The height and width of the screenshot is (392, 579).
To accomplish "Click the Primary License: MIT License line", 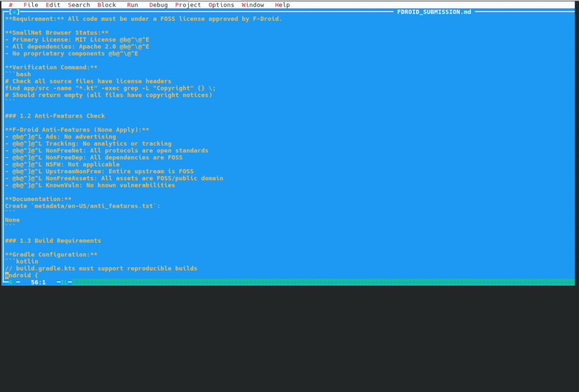I will coord(77,40).
